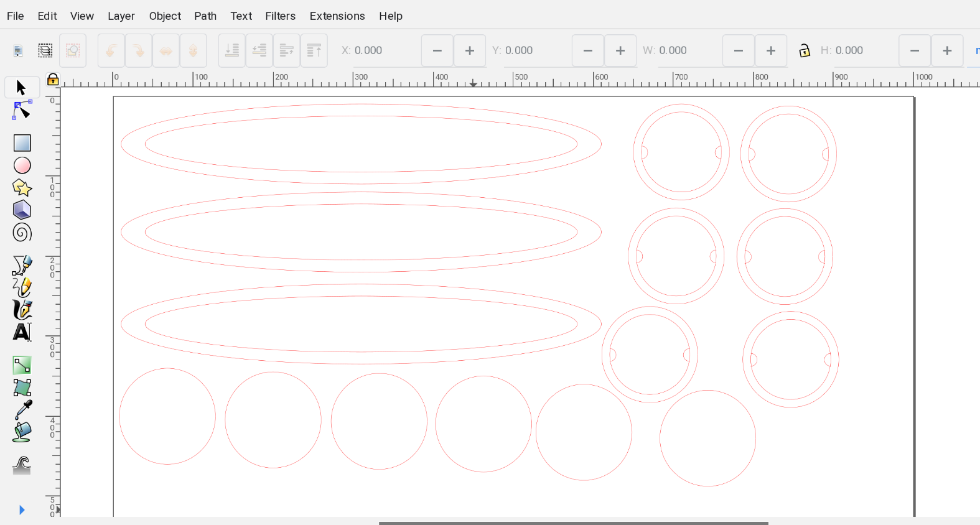Lower selection one step
The width and height of the screenshot is (980, 525).
(259, 50)
